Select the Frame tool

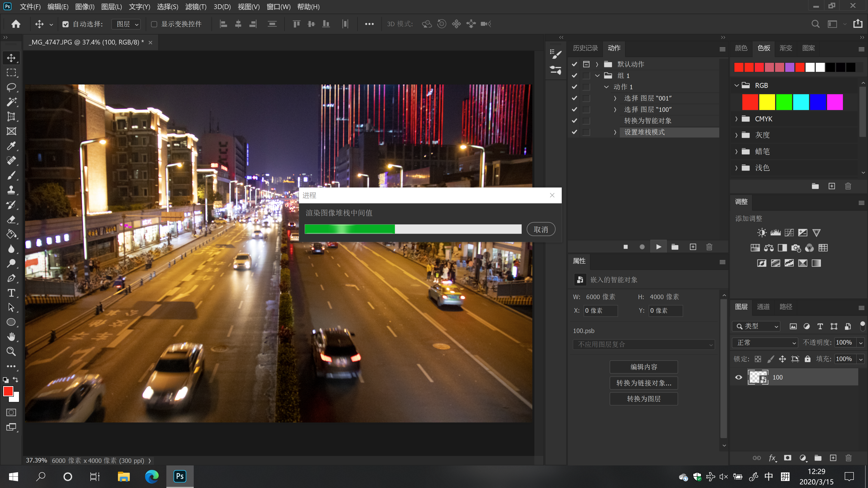[11, 131]
